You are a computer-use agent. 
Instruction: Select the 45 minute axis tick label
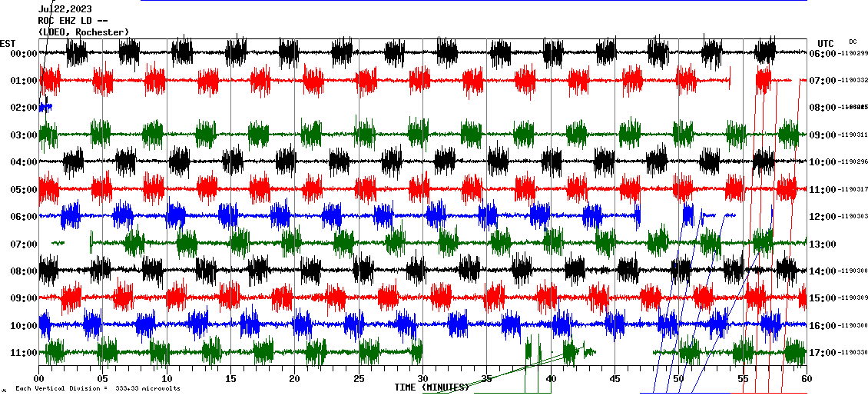[615, 379]
